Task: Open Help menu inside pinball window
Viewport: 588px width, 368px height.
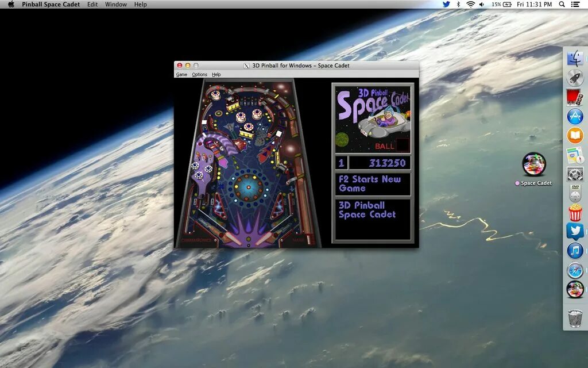Action: pos(216,74)
